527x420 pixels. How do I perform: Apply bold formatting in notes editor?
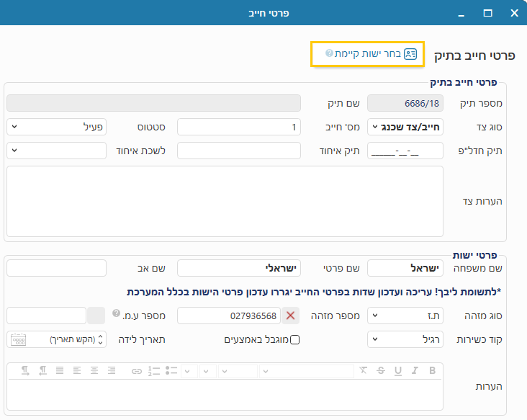pyautogui.click(x=433, y=370)
